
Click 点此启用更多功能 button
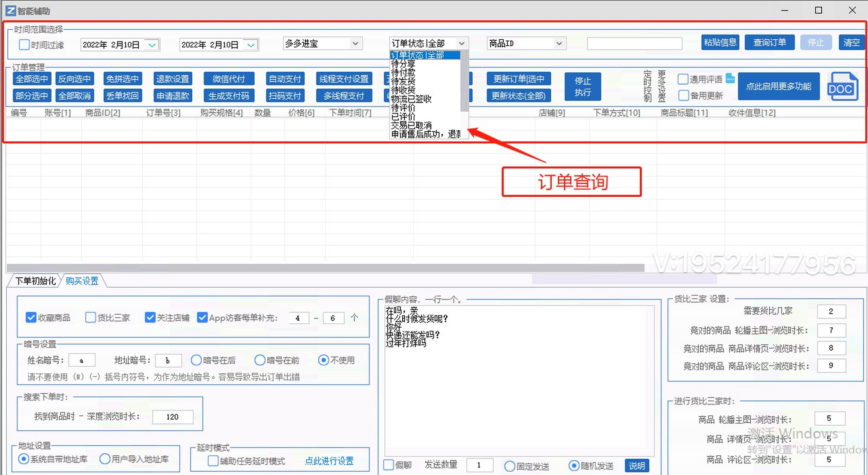point(779,86)
